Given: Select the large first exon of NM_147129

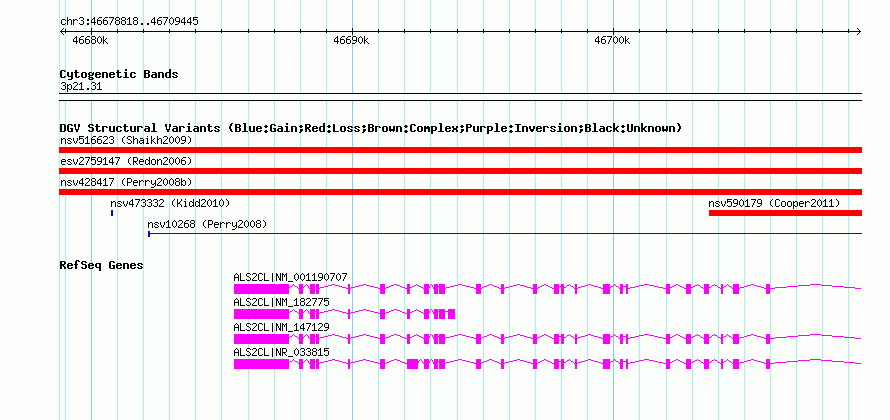Looking at the screenshot, I should pyautogui.click(x=262, y=339).
